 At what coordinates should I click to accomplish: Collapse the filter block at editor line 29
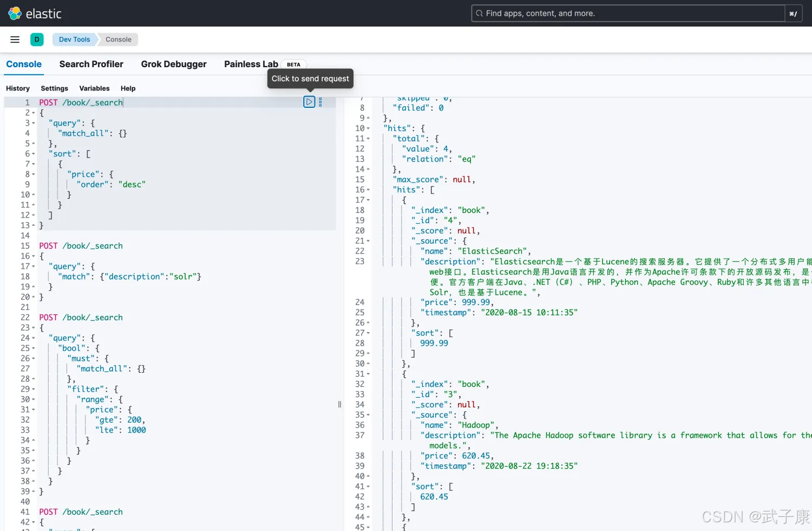click(x=34, y=389)
